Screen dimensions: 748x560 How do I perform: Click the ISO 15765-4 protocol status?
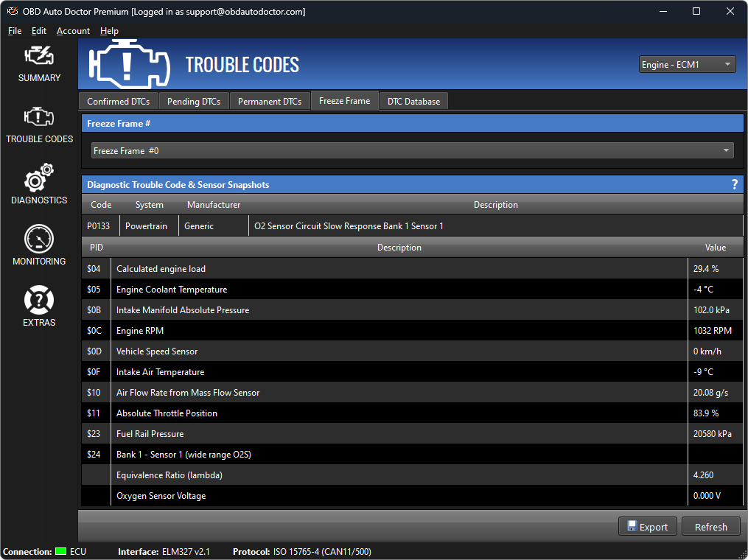click(x=302, y=551)
